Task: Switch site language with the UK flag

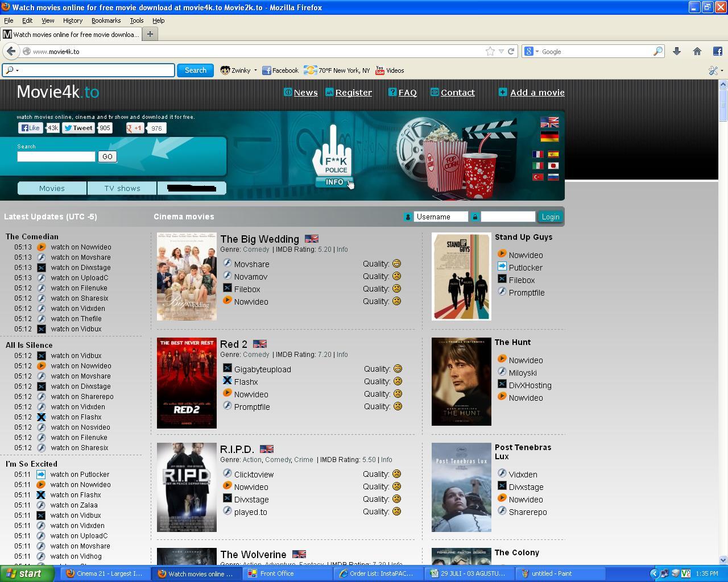Action: tap(549, 122)
